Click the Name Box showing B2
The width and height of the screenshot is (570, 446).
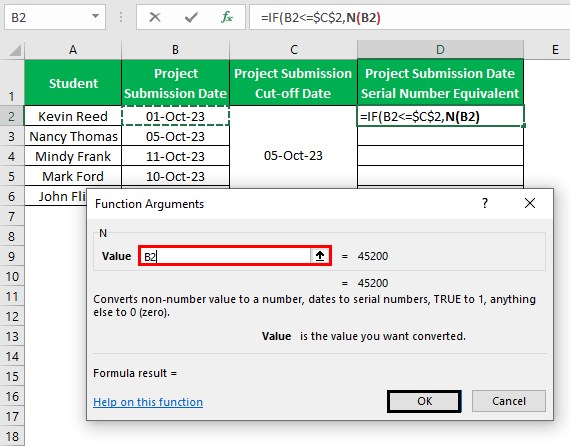point(49,17)
